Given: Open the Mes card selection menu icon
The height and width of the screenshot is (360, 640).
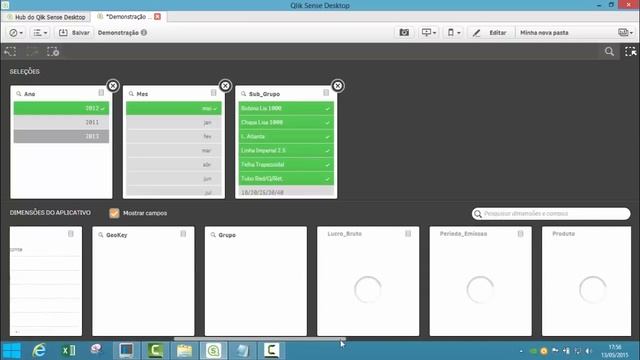Looking at the screenshot, I should (213, 93).
